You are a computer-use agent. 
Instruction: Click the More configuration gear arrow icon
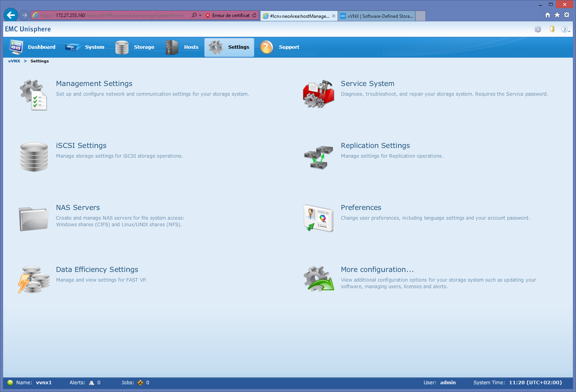[318, 279]
